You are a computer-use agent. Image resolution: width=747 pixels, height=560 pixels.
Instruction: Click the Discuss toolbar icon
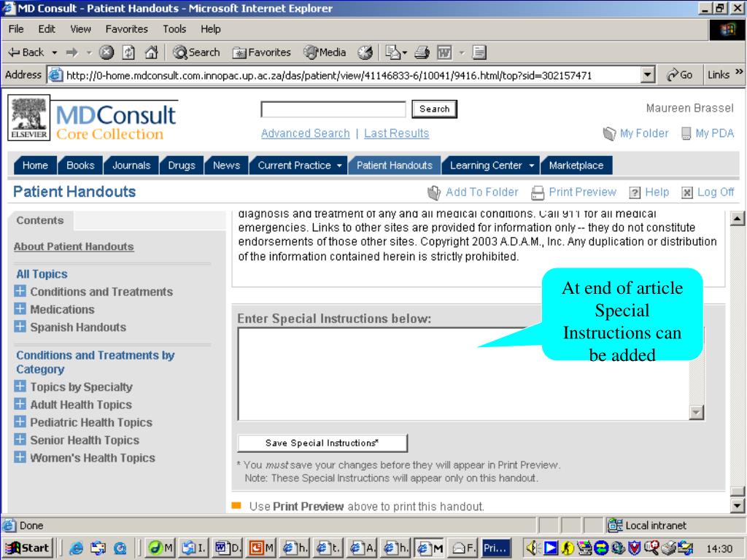(479, 52)
